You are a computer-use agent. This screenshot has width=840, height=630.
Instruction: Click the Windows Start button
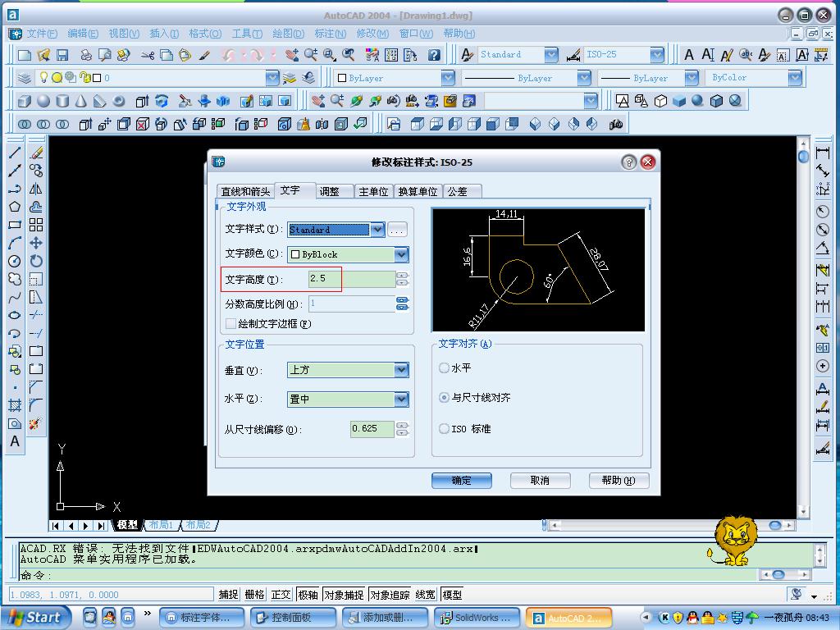point(34,618)
